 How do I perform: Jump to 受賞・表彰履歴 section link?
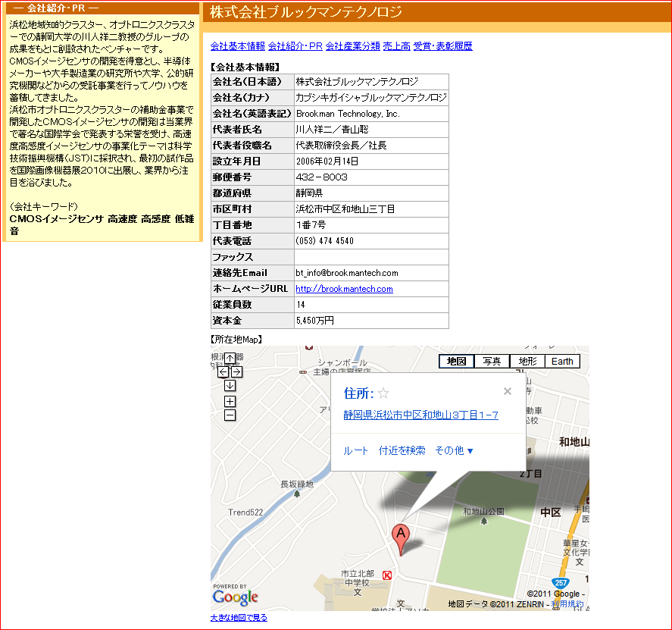(442, 46)
